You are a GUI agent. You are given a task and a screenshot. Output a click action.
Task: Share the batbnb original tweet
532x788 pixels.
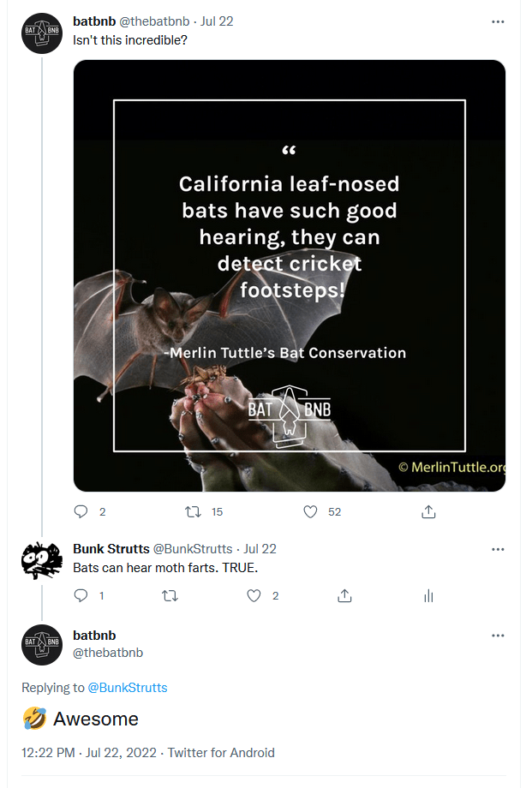pyautogui.click(x=429, y=511)
